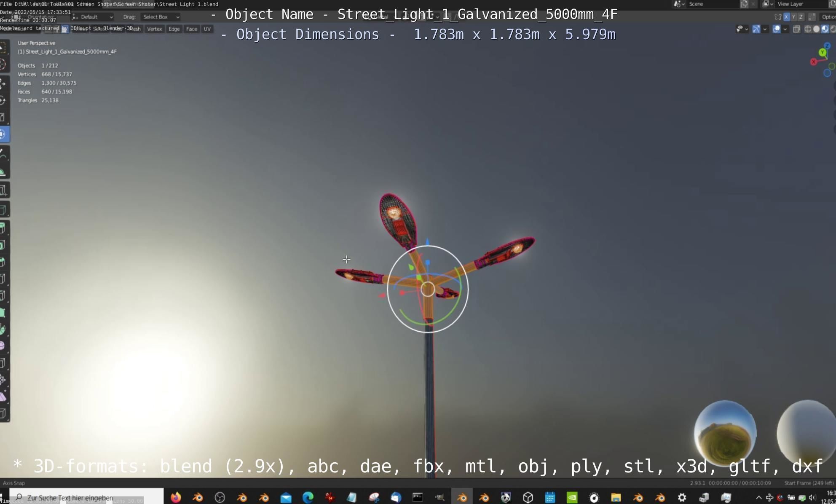Open the object visibility and selectability dropdown
Viewport: 836px width, 504px height.
click(x=742, y=29)
